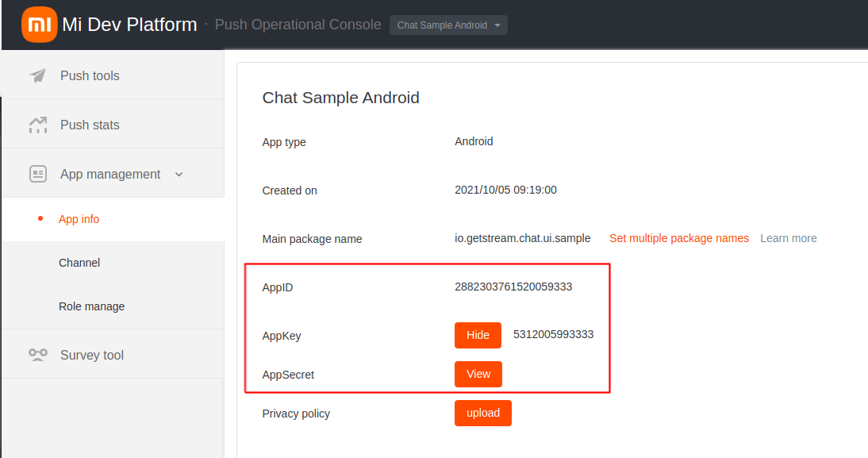This screenshot has height=458, width=868.
Task: Click the orange dot beside App info
Action: (54, 218)
